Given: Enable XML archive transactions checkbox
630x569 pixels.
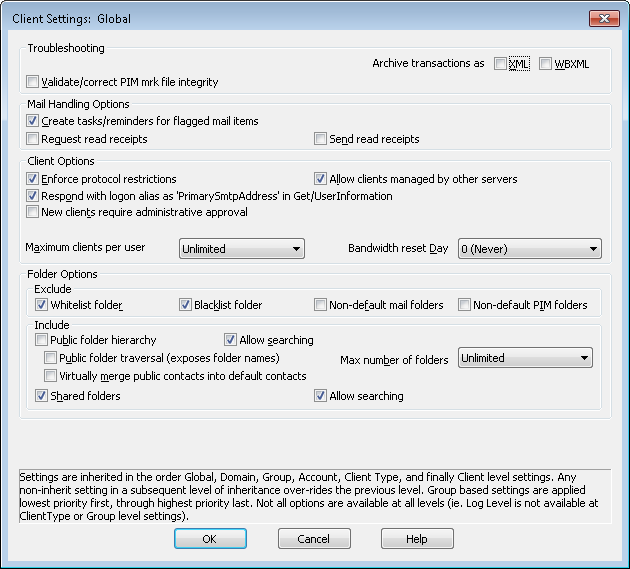Looking at the screenshot, I should [500, 64].
